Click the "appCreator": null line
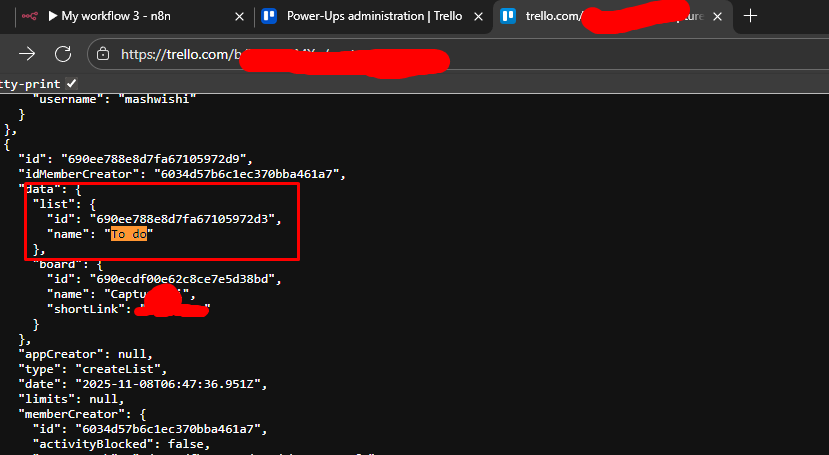This screenshot has height=455, width=829. point(86,354)
